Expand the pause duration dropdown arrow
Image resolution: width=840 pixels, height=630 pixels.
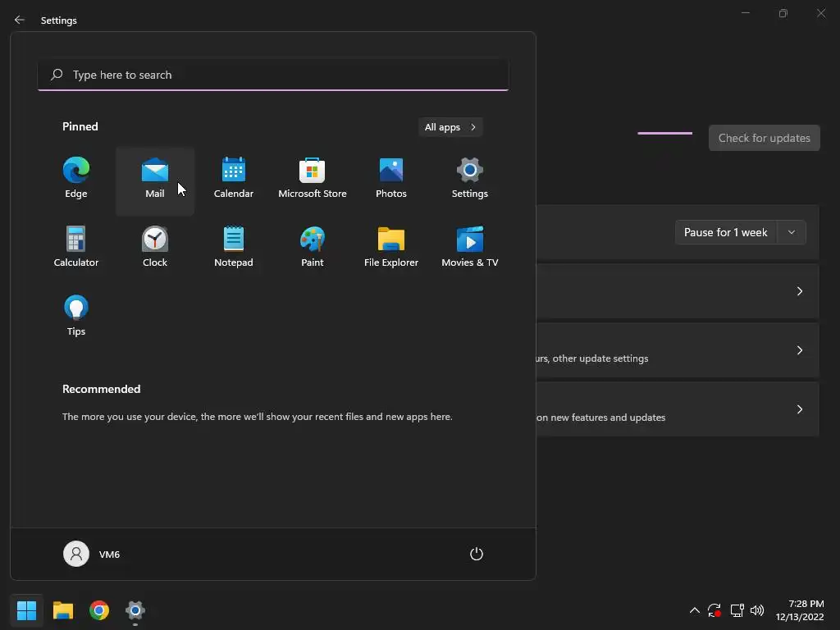pos(792,232)
